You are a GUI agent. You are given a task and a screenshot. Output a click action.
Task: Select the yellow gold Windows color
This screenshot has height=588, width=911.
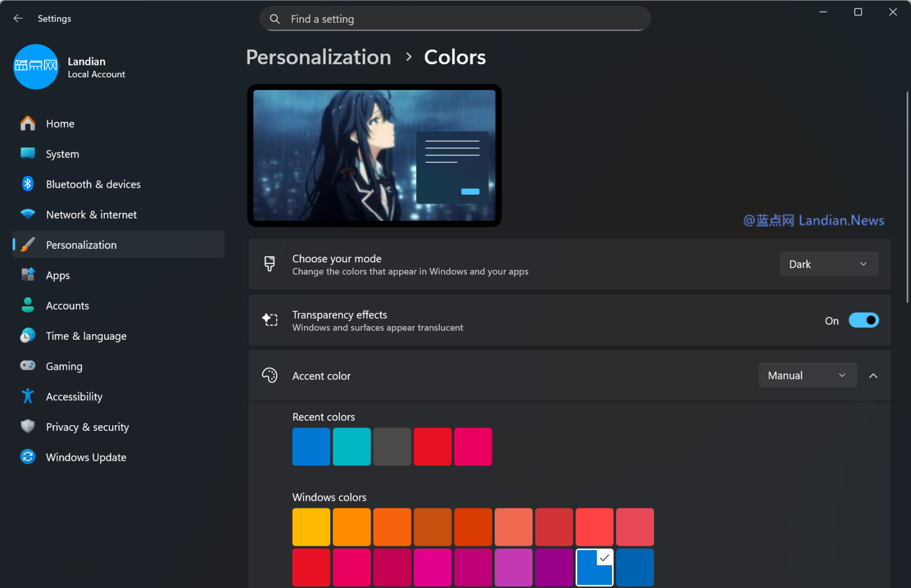click(x=311, y=527)
